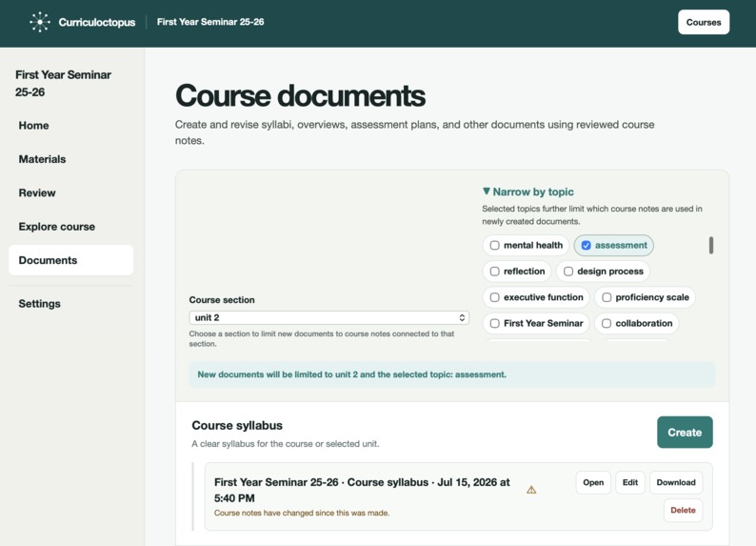
Task: Open the Jul 15 Course syllabus document
Action: pos(593,482)
